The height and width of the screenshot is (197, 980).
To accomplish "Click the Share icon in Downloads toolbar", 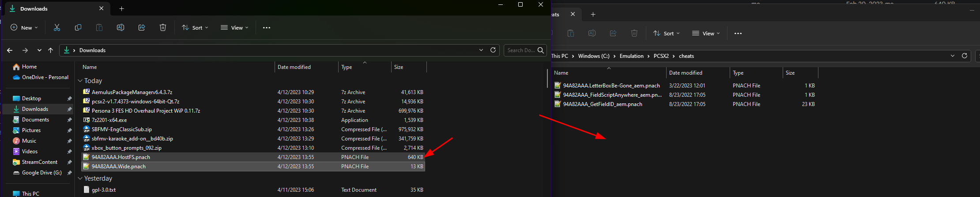I will [142, 27].
